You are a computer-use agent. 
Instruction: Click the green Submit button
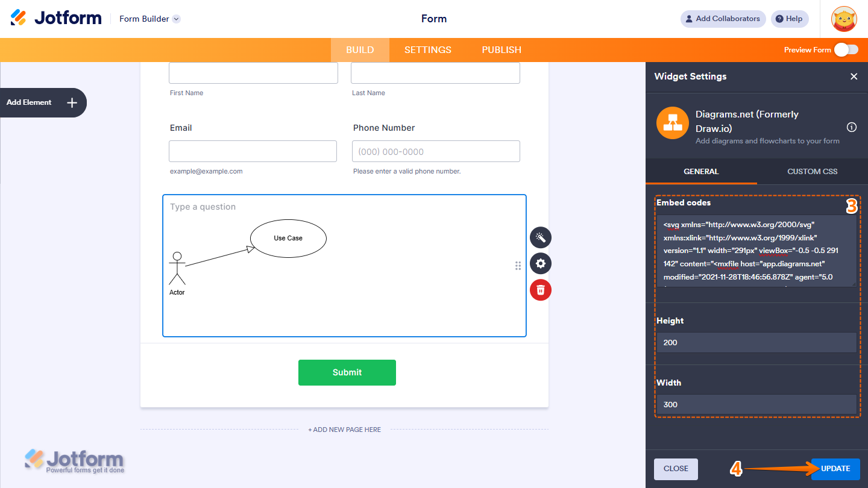(x=347, y=372)
